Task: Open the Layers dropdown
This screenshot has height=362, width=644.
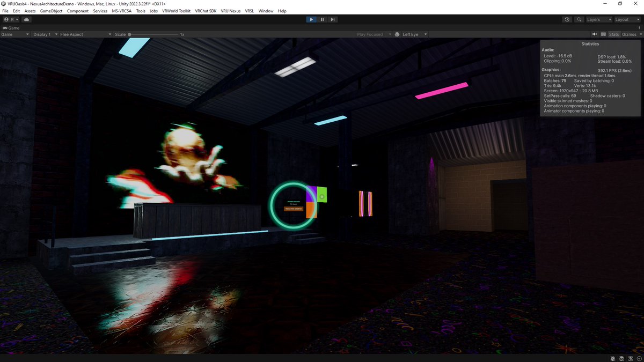Action: (598, 19)
